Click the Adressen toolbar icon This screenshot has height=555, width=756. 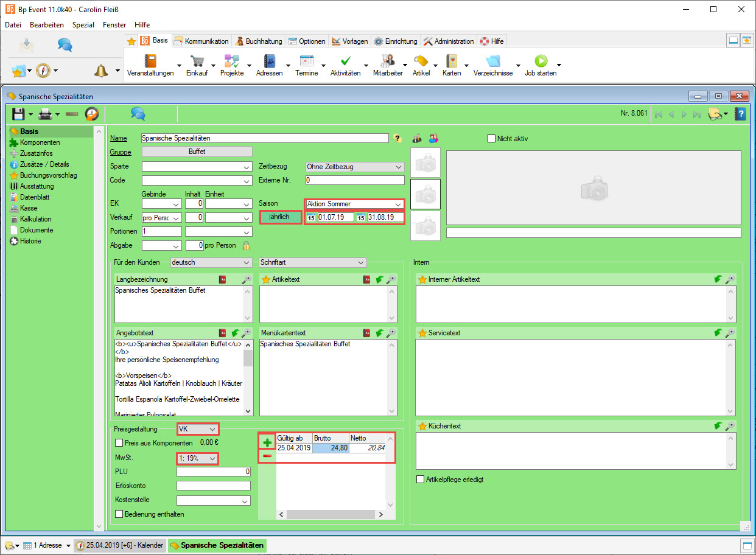point(270,61)
